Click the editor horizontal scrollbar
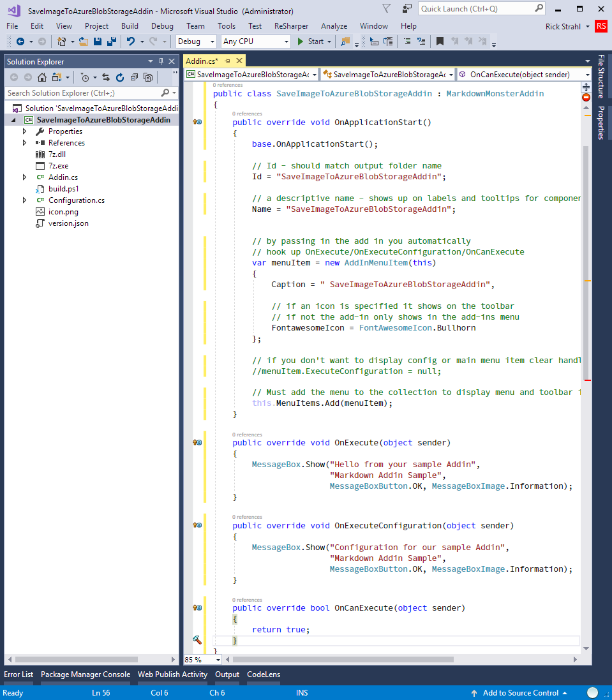Screen dimensions: 612x700 point(343,659)
